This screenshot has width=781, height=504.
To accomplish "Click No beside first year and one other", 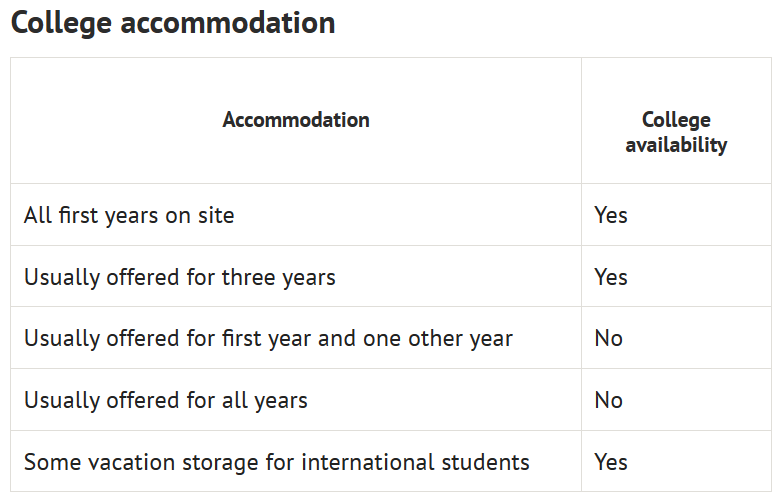I will point(608,339).
